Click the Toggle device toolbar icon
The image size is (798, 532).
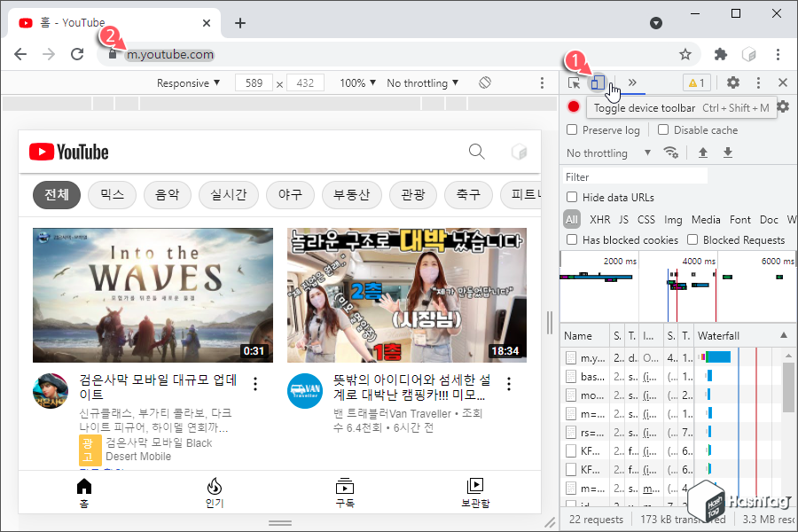597,82
